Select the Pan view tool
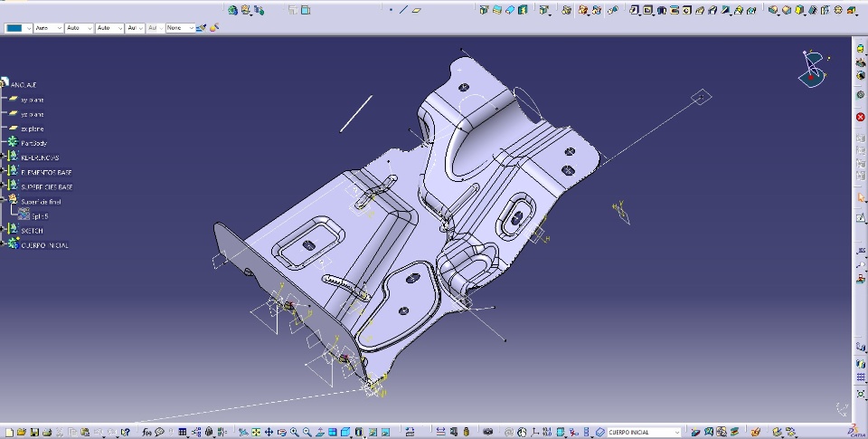The width and height of the screenshot is (868, 439). point(269,432)
